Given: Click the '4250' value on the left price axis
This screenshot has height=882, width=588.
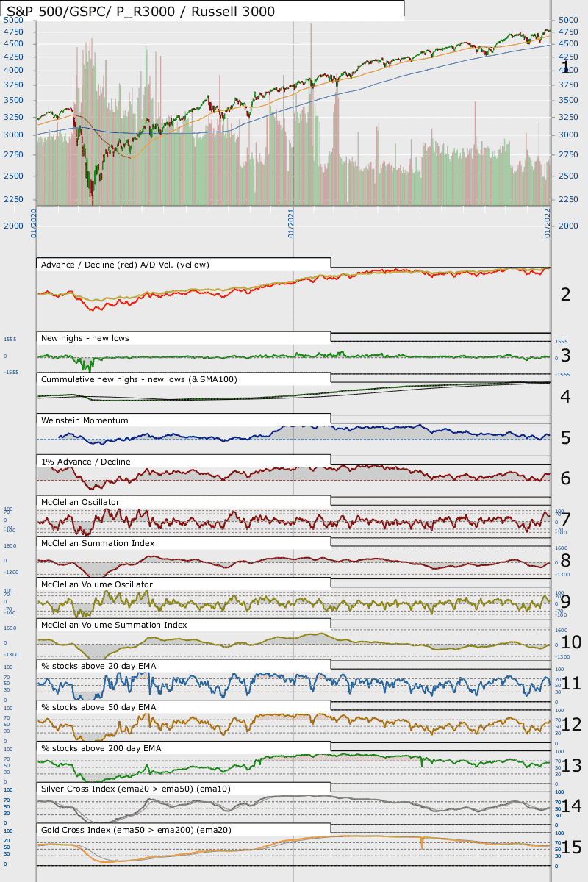Looking at the screenshot, I should click(12, 56).
